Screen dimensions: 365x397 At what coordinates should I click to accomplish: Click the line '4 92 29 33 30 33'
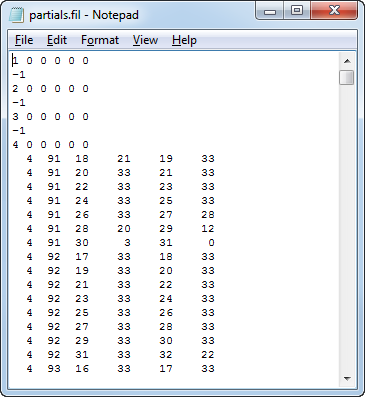tap(120, 341)
